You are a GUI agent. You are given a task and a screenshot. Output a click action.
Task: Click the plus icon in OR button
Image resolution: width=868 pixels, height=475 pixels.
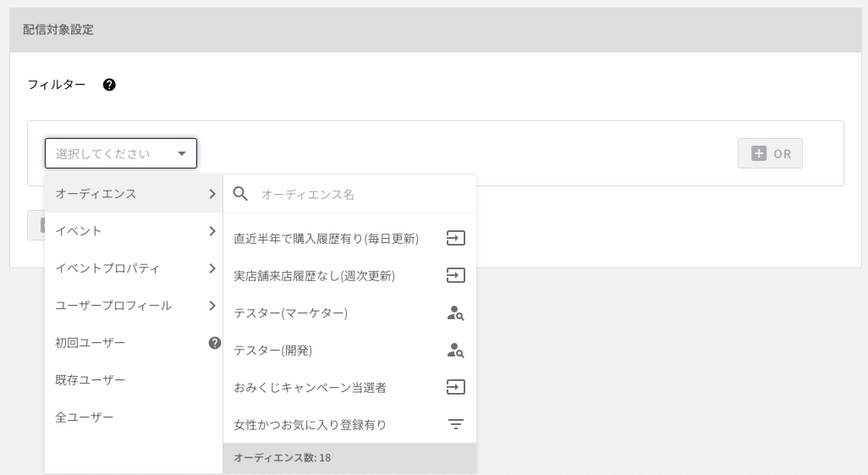(x=759, y=153)
